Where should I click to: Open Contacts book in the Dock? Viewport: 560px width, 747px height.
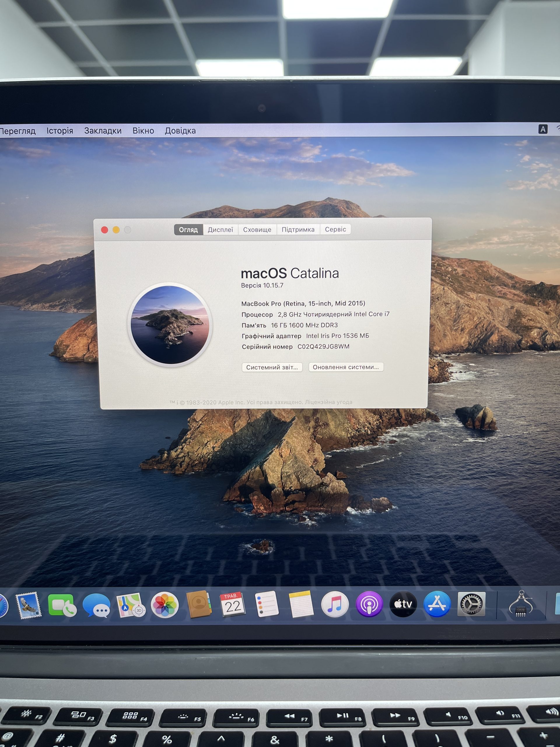point(199,605)
